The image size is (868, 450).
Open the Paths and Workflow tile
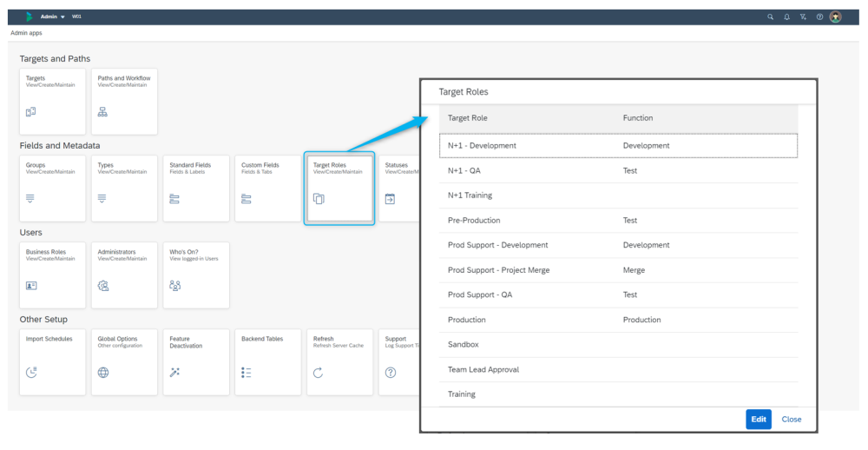tap(124, 102)
